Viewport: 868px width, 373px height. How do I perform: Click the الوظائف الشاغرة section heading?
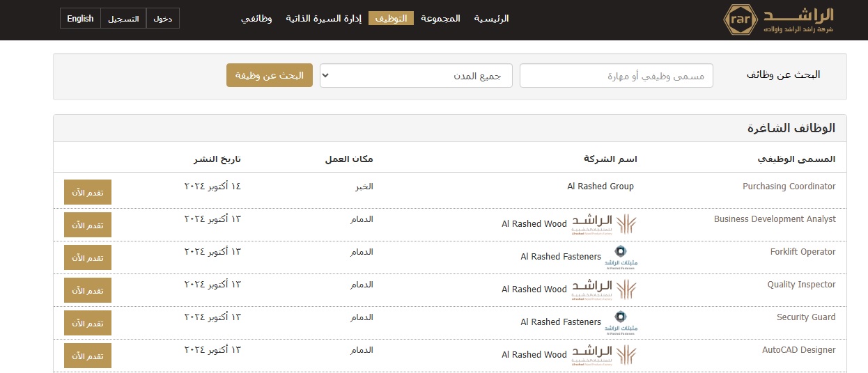click(x=791, y=129)
